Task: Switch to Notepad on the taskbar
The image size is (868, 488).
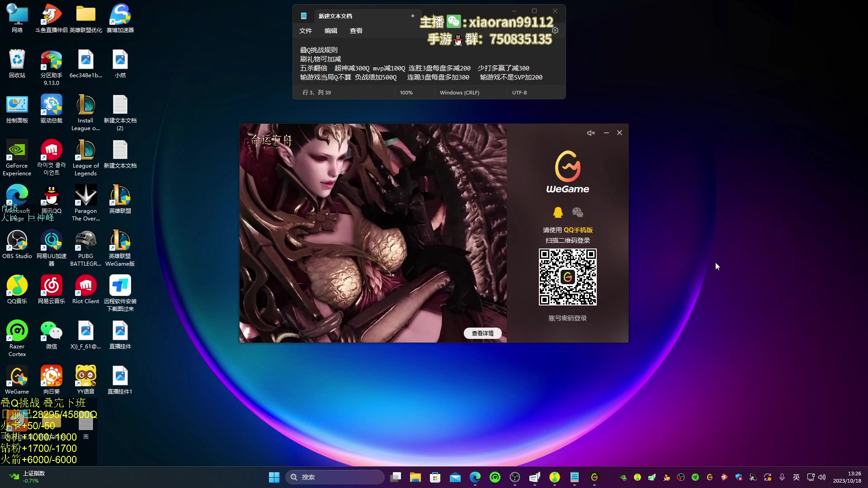Action: [575, 477]
